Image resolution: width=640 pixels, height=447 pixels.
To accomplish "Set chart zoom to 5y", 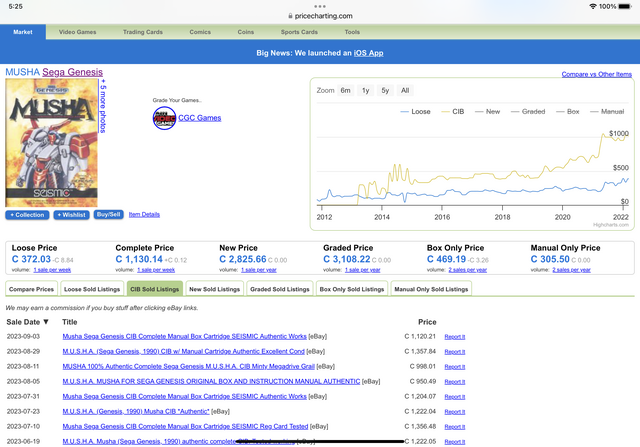I will 385,90.
